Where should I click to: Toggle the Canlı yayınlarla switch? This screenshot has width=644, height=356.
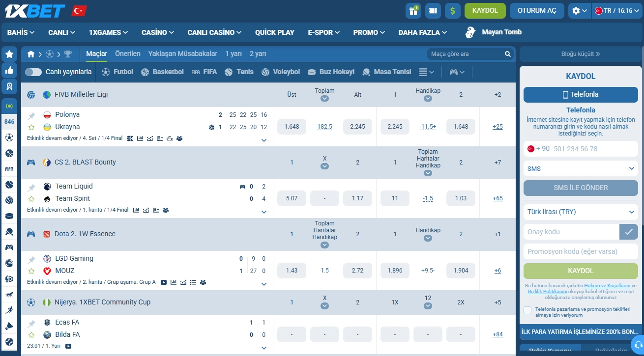[x=33, y=72]
